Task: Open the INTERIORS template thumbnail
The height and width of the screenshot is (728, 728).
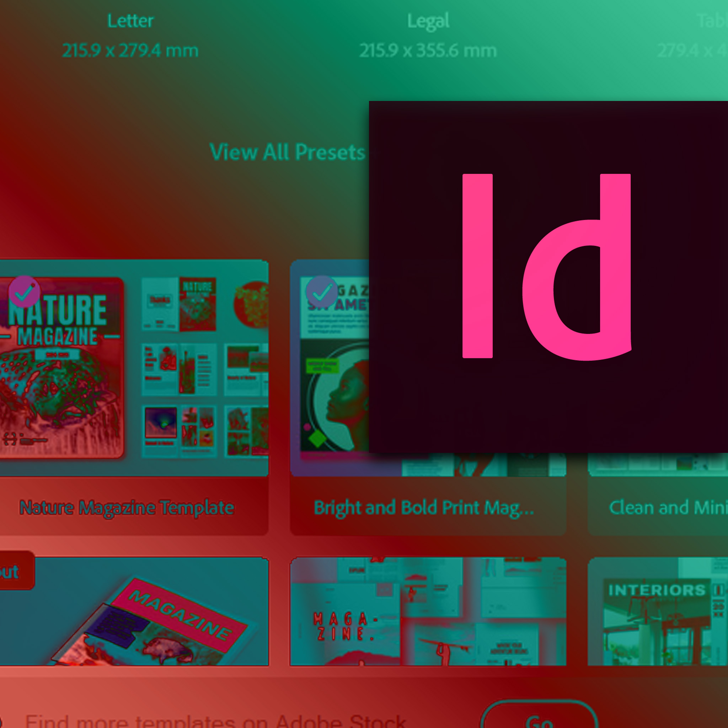Action: coord(658,611)
